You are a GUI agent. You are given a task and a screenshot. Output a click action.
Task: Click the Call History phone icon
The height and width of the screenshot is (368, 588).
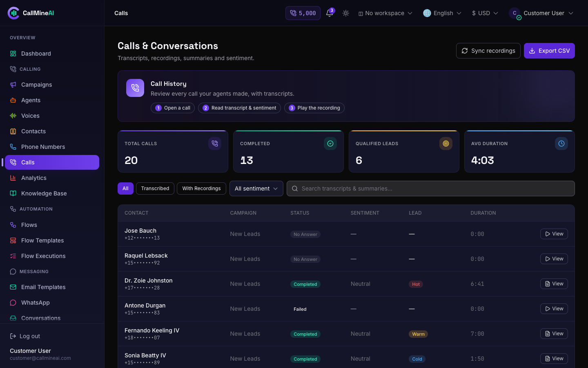coord(135,88)
